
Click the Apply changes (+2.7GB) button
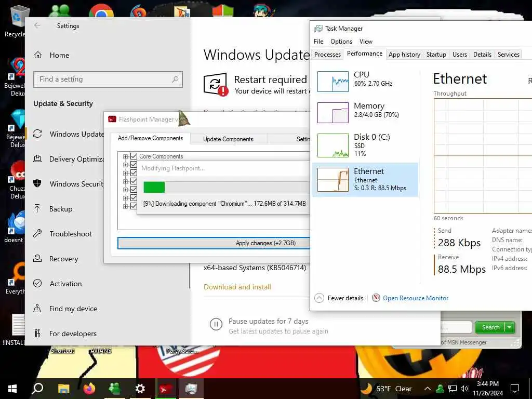point(214,243)
